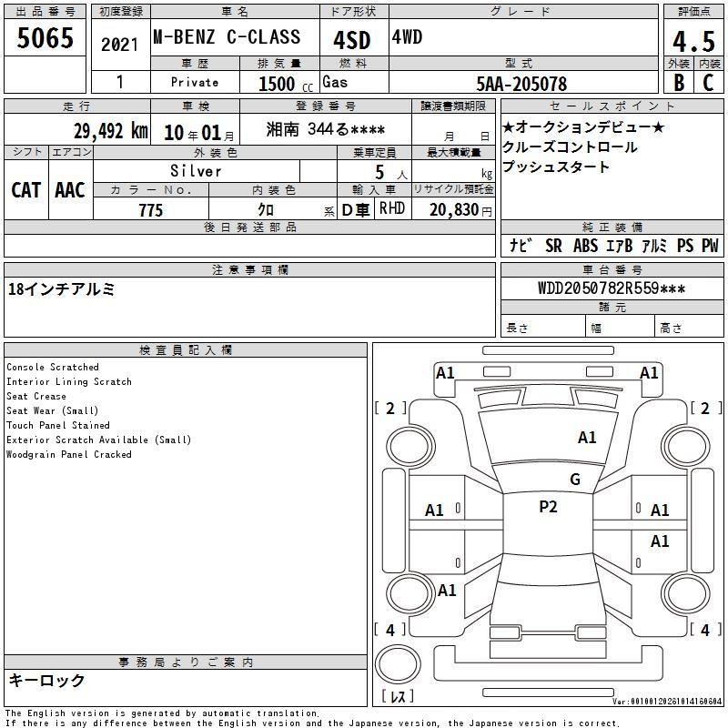Select the overall score 4.5
Screen dimensions: 728x728
[693, 41]
